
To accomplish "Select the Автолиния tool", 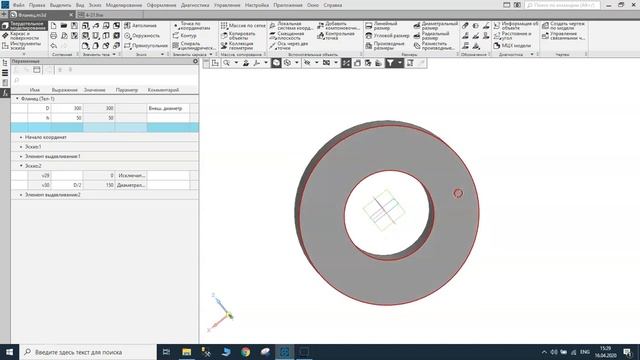I will (140, 26).
